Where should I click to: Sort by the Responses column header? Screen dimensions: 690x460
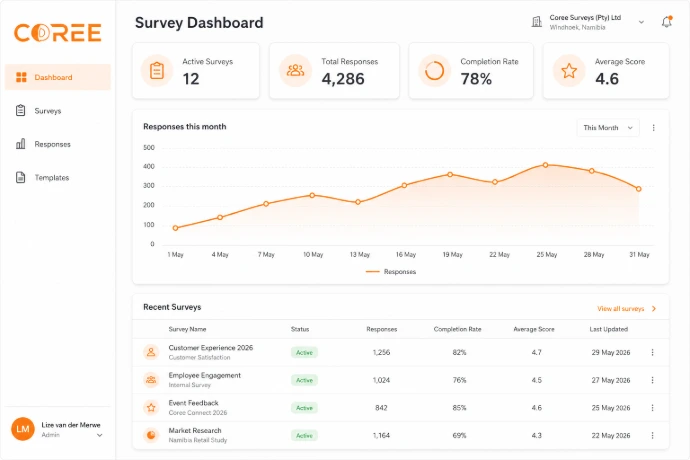click(382, 329)
